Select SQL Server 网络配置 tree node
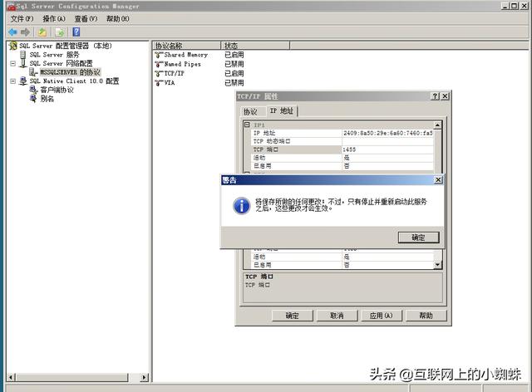The width and height of the screenshot is (532, 392). tap(61, 63)
